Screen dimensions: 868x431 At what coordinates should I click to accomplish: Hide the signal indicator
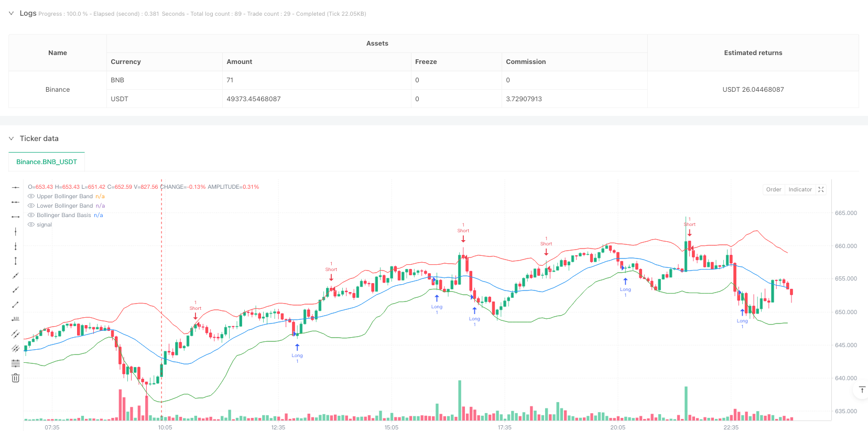pos(31,225)
